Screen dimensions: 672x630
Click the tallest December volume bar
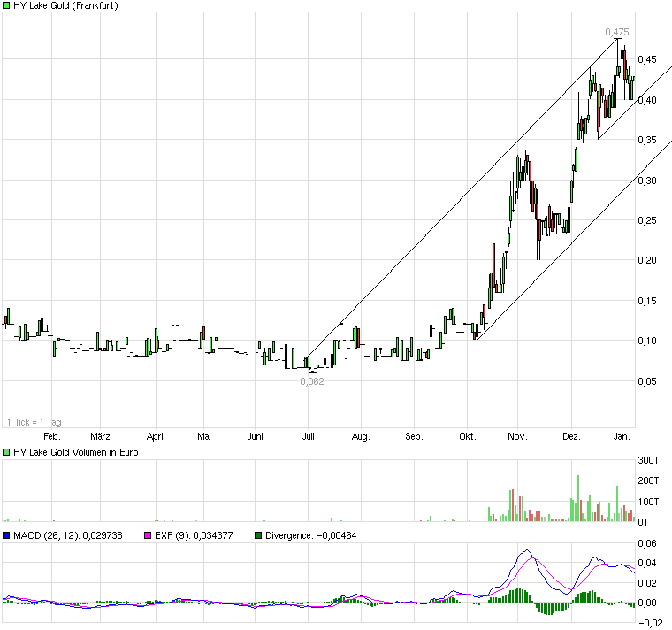click(578, 498)
